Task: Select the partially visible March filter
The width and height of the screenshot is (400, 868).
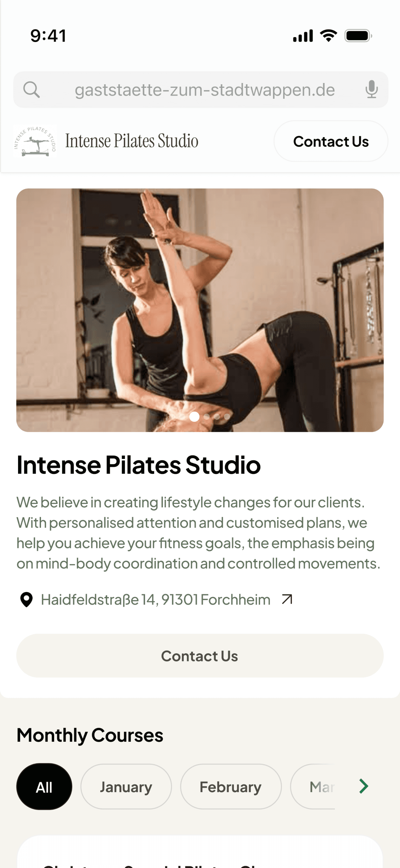Action: coord(313,786)
